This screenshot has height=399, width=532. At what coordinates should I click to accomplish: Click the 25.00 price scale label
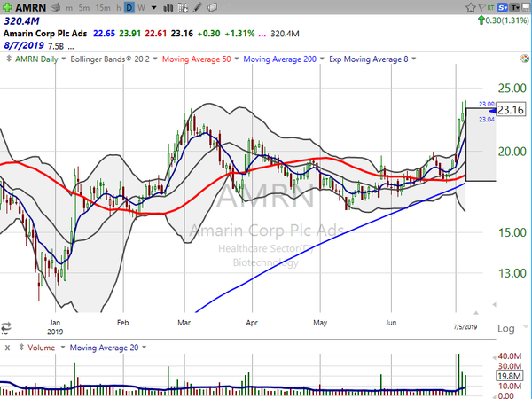point(512,89)
